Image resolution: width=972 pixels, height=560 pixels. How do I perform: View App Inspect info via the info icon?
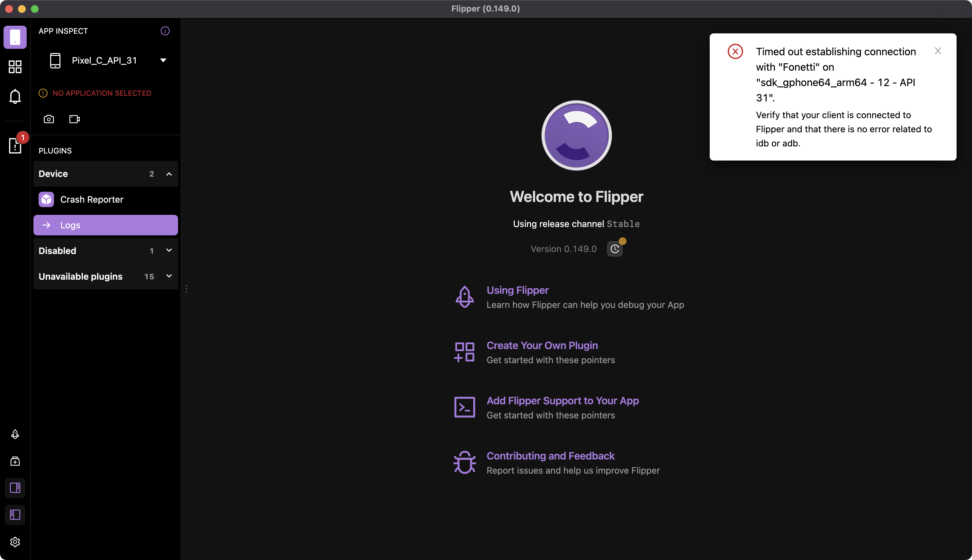[x=165, y=31]
